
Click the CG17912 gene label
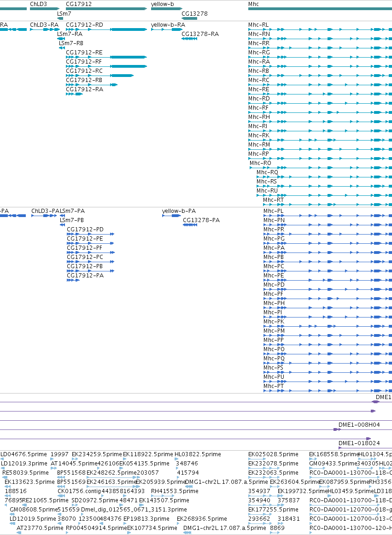pos(78,4)
